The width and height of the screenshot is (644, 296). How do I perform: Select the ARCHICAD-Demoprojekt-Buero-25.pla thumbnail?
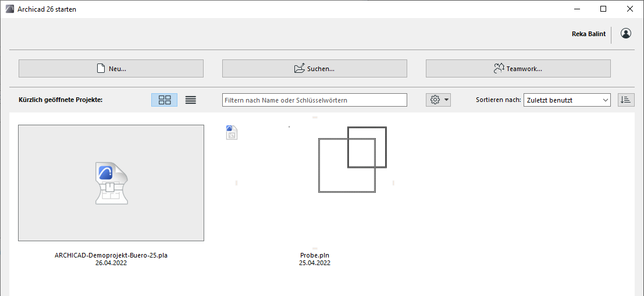(111, 183)
